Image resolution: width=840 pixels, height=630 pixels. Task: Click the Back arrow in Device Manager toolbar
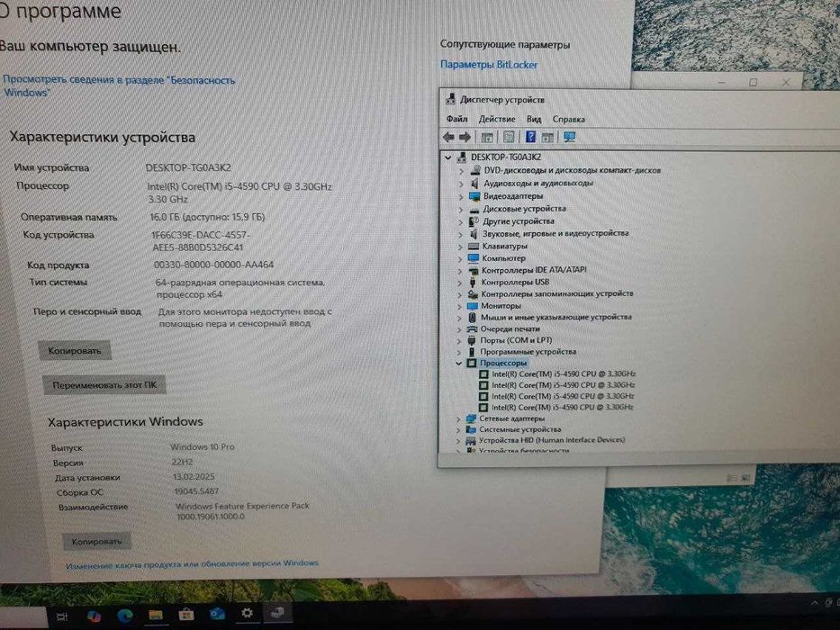click(x=448, y=137)
